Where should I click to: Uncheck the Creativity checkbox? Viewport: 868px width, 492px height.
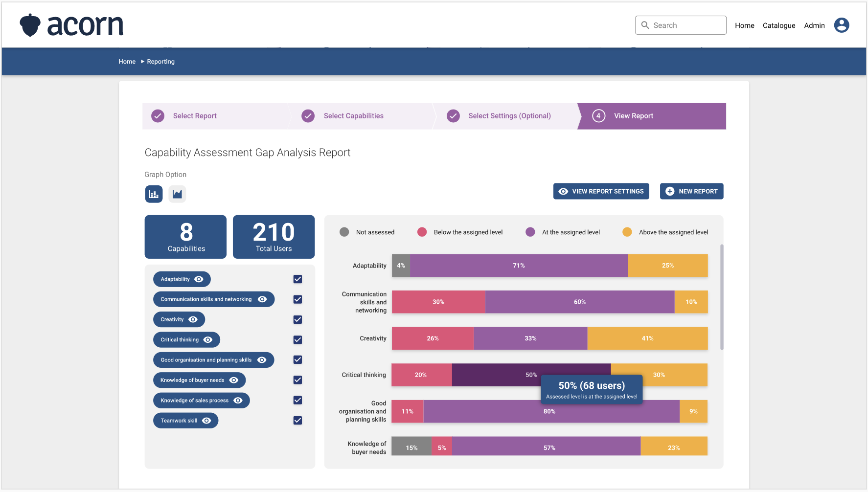click(x=297, y=319)
